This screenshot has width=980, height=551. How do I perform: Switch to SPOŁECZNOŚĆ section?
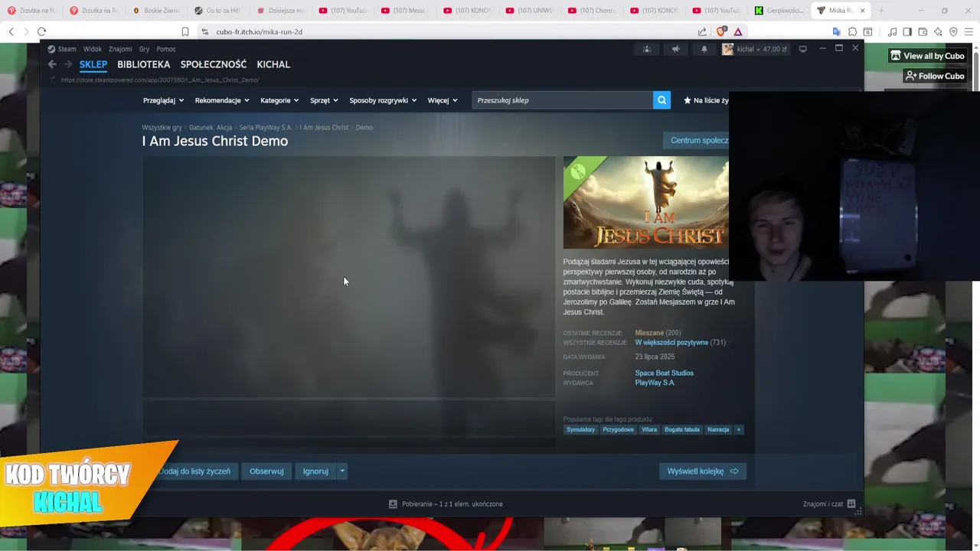point(213,64)
